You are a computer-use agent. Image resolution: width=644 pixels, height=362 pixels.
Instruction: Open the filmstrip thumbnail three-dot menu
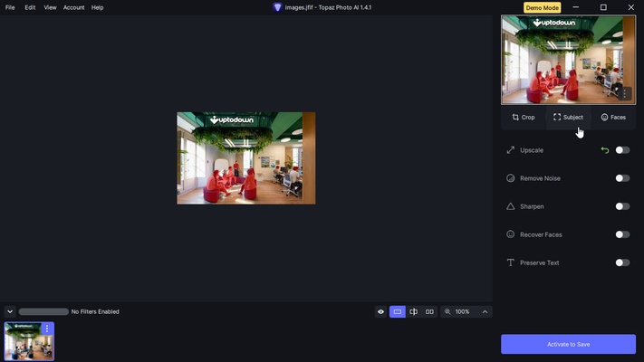coord(47,329)
